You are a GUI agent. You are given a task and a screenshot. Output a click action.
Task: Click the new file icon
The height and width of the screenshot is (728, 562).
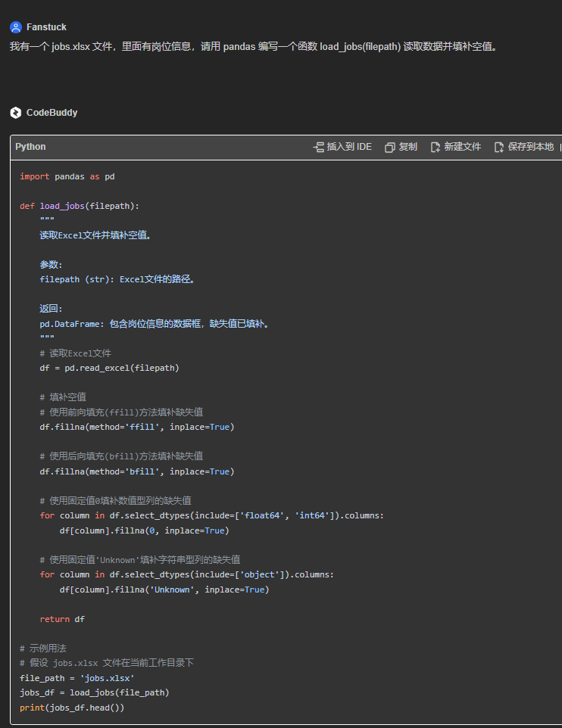tap(435, 147)
